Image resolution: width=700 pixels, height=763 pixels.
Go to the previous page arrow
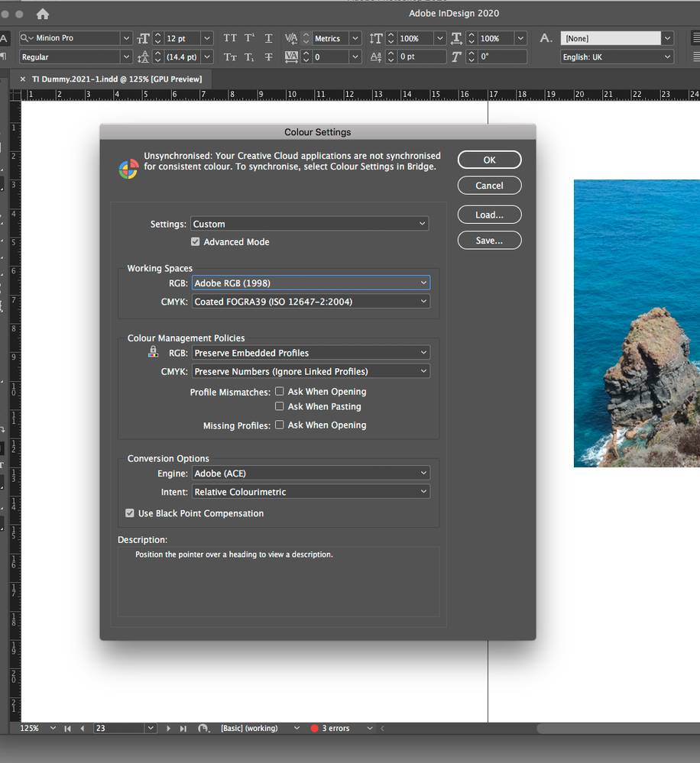[x=83, y=729]
